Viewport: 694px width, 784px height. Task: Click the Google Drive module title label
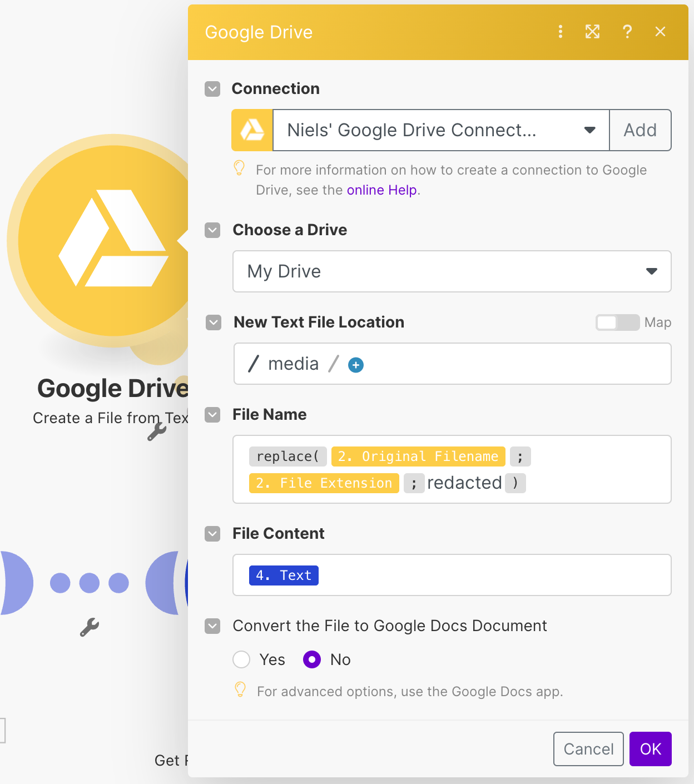[x=113, y=388]
